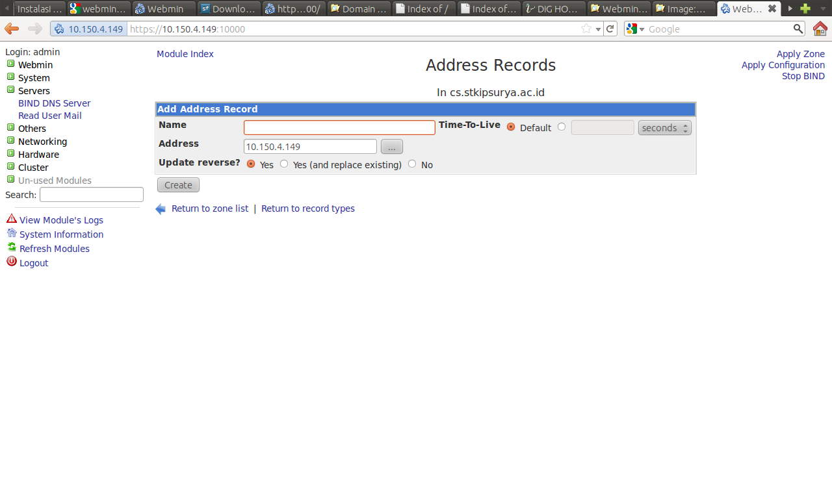Open the URL history dropdown arrow
832x504 pixels.
coord(598,29)
